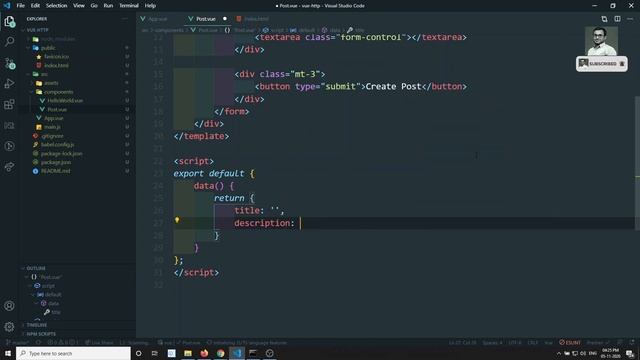Open the Edit menu
Viewport: 640px width, 360px height.
point(35,6)
